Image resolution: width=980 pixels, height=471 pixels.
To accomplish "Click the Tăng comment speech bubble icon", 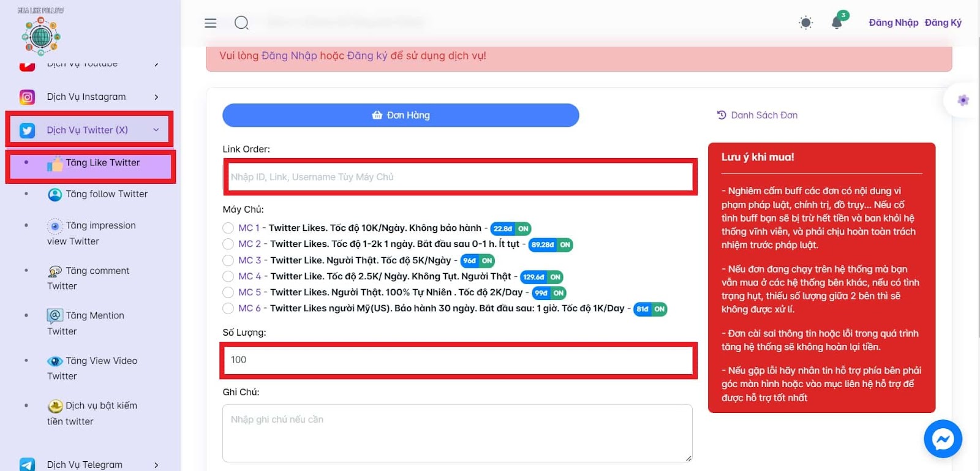I will pos(55,271).
